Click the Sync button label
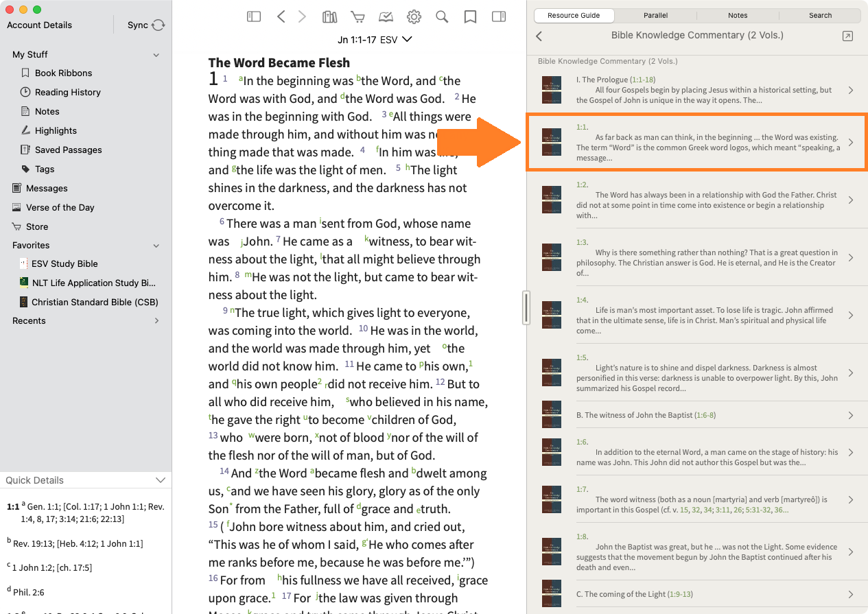868x614 pixels. [138, 25]
